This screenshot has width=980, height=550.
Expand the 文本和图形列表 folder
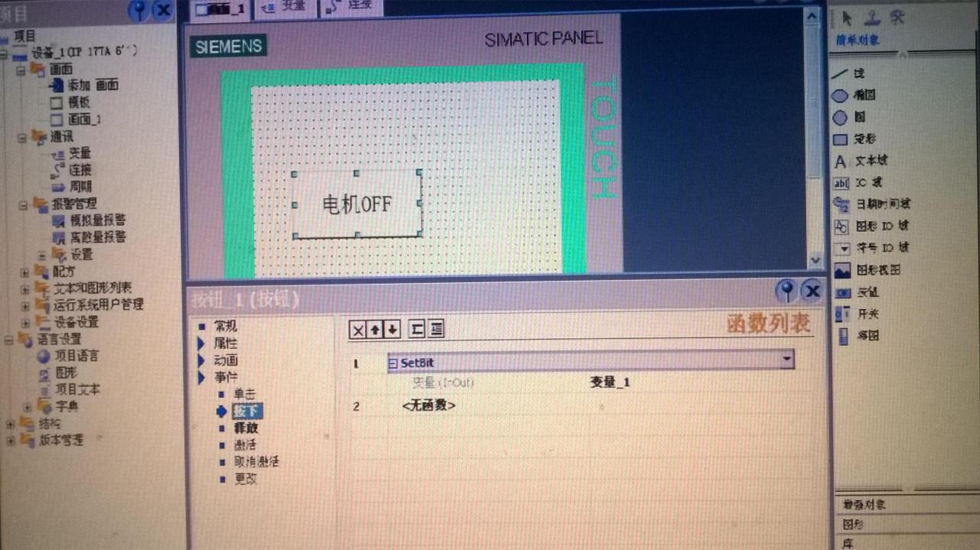pyautogui.click(x=24, y=288)
